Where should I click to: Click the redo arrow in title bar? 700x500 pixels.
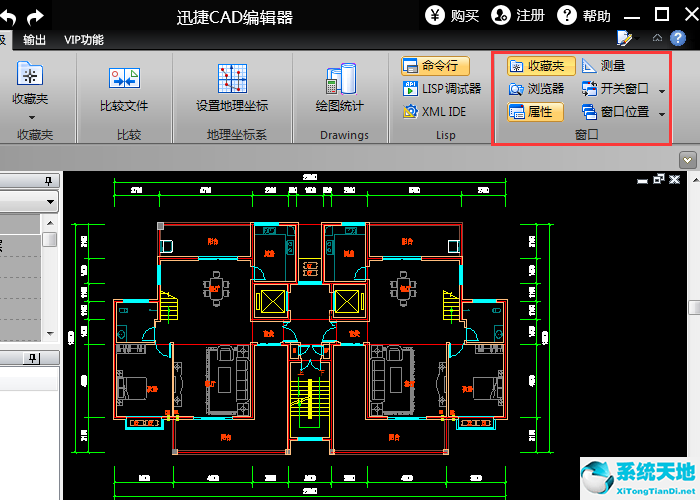pos(35,16)
